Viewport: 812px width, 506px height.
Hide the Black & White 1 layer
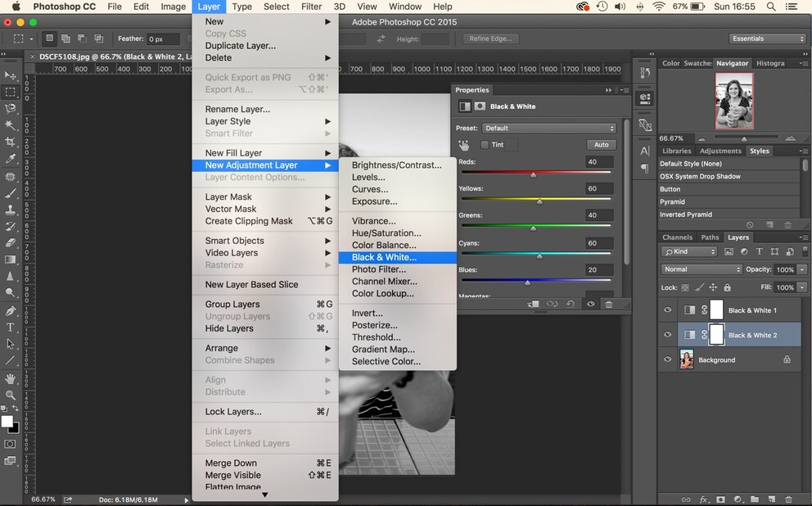click(x=667, y=309)
